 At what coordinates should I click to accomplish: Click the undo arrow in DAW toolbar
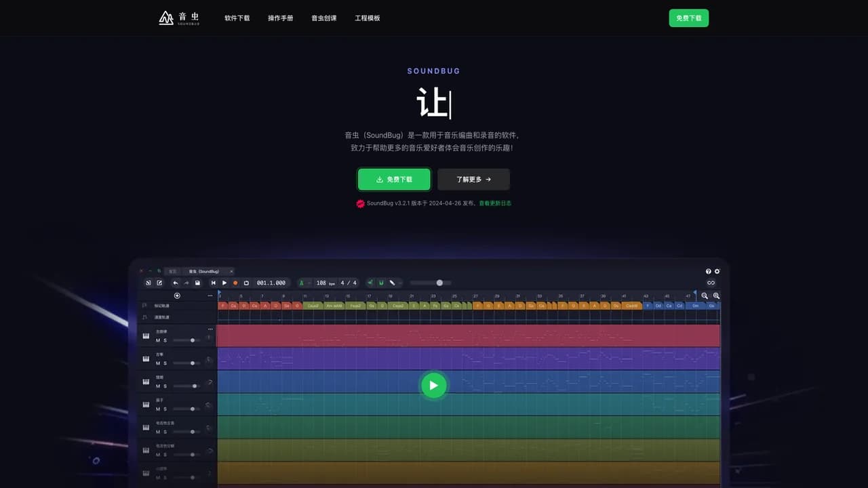(176, 283)
